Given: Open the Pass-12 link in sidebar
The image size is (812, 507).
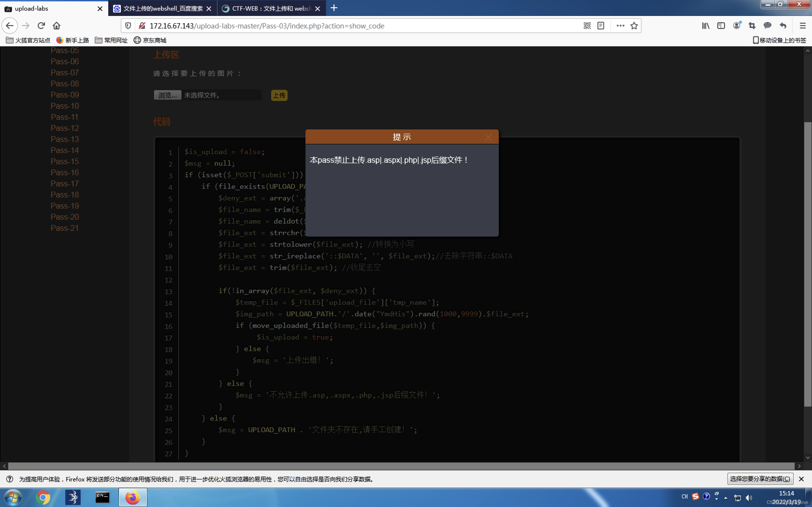Looking at the screenshot, I should [65, 128].
